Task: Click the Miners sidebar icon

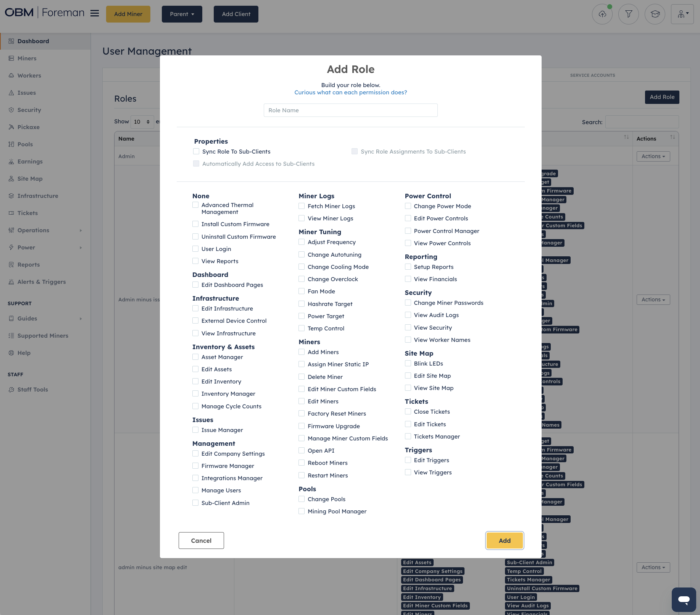Action: click(x=11, y=58)
